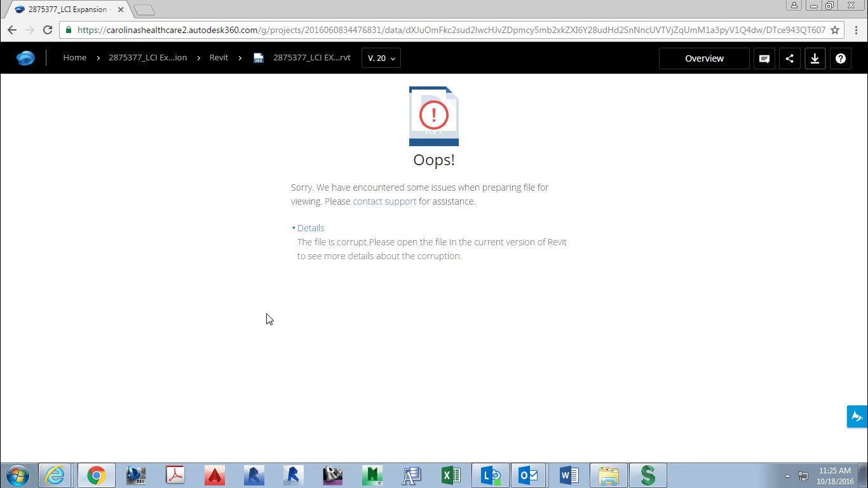The width and height of the screenshot is (868, 488).
Task: Open the help question mark icon
Action: coord(841,58)
